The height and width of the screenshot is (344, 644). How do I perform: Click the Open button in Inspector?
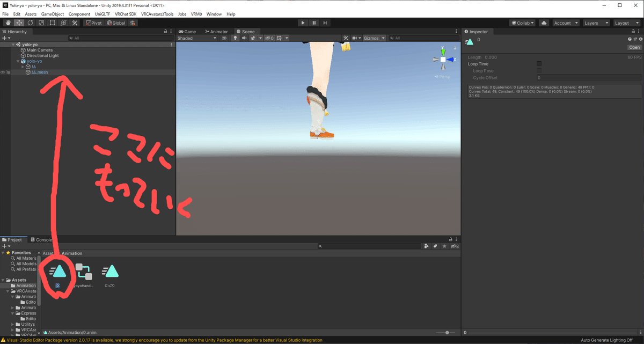pos(634,47)
